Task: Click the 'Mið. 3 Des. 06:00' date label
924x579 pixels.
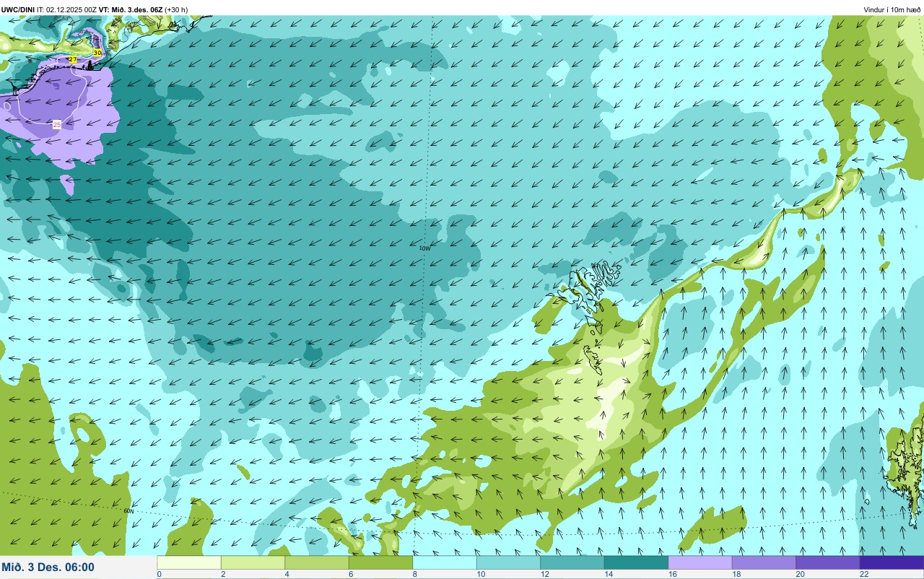Action: point(48,567)
